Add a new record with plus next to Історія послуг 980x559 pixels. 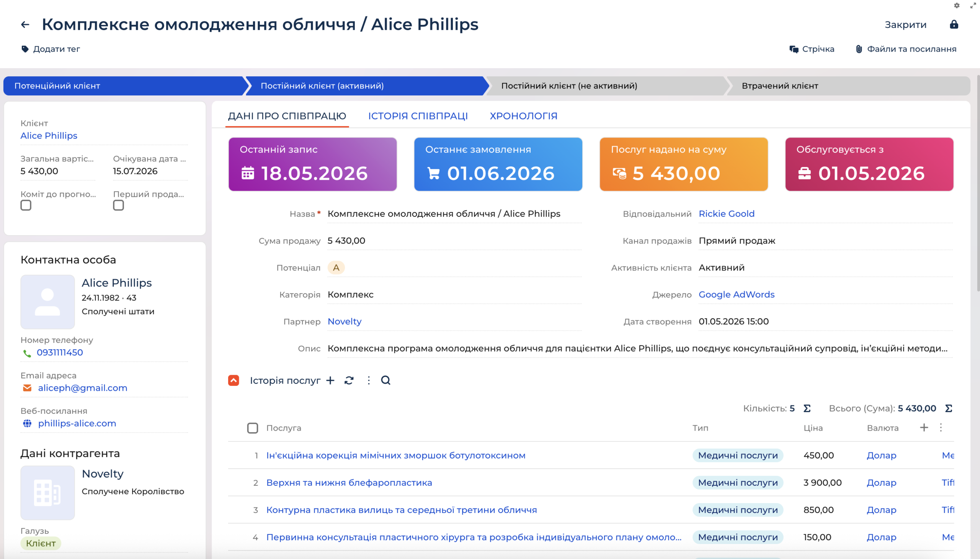point(330,380)
